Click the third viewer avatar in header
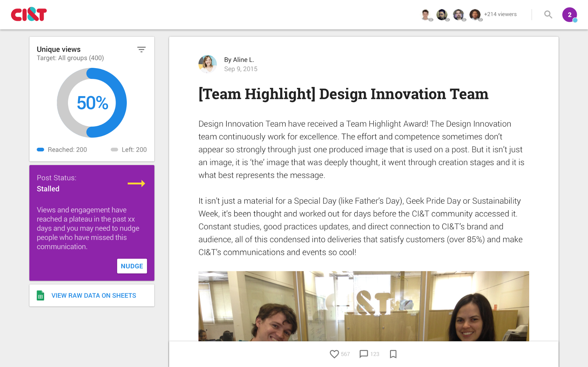This screenshot has height=367, width=588. [458, 14]
